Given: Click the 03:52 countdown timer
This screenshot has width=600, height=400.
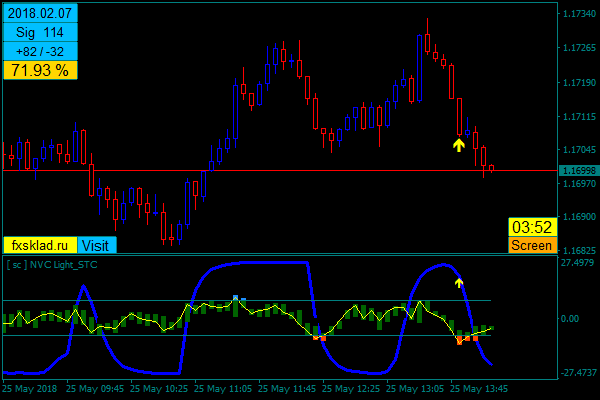Looking at the screenshot, I should [531, 227].
